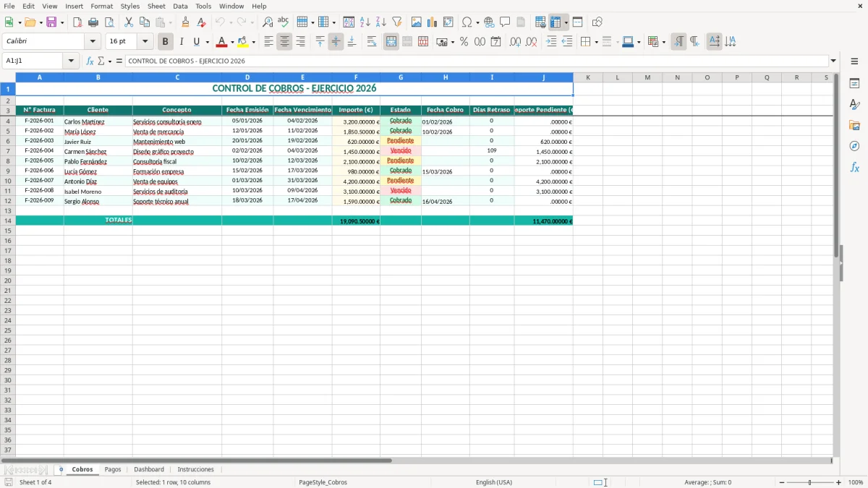Toggle italic formatting
868x488 pixels.
pos(181,42)
